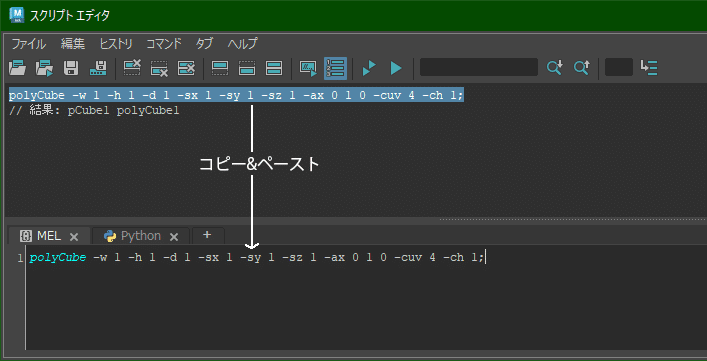The image size is (707, 361).
Task: Close the Python tab
Action: pyautogui.click(x=174, y=237)
